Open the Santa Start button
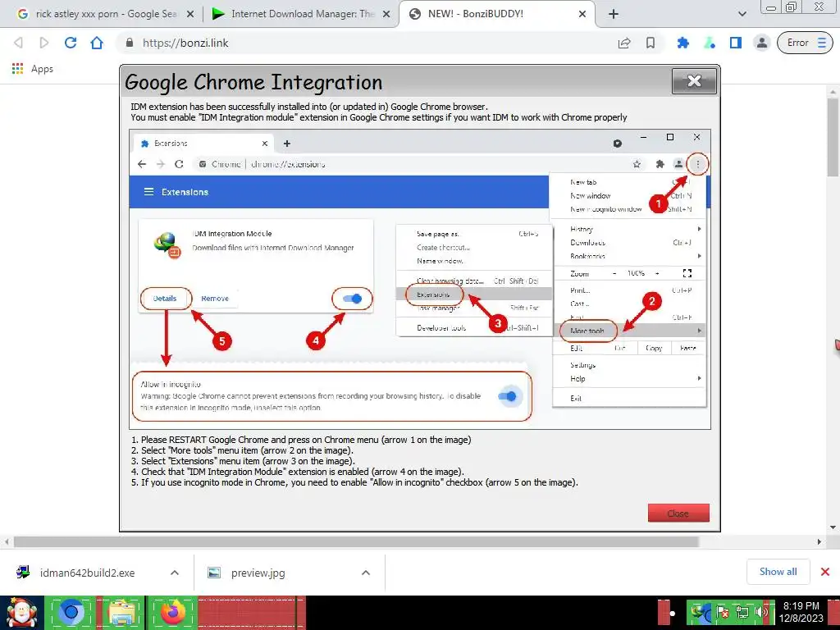840x630 pixels. tap(21, 613)
